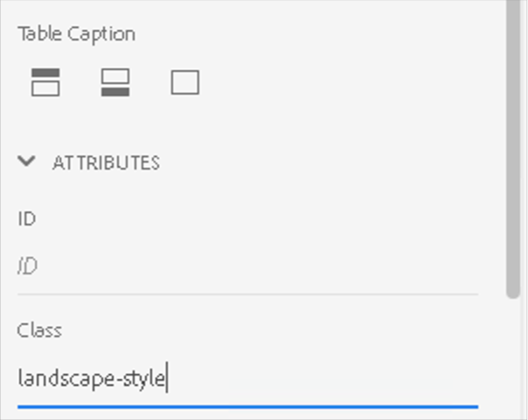Click the ID field label
Image resolution: width=528 pixels, height=420 pixels.
(26, 218)
